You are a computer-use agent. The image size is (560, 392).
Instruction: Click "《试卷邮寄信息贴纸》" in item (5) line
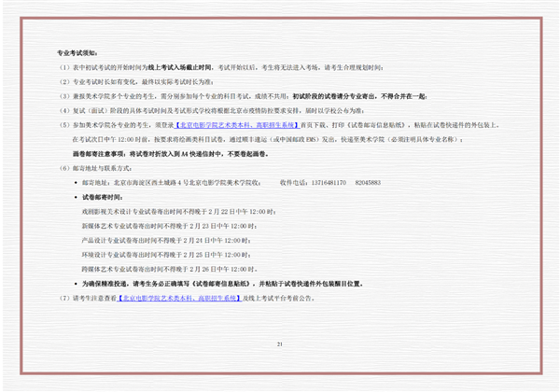377,125
